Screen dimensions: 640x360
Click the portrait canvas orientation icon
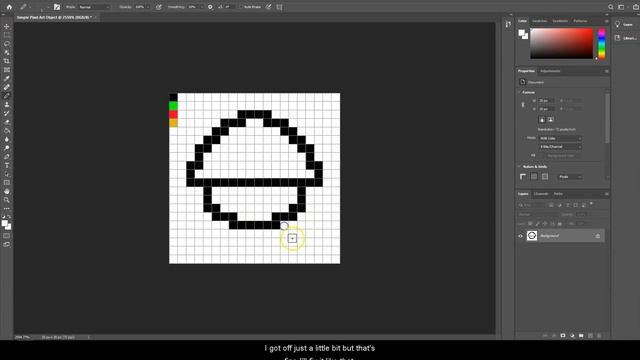(542, 120)
